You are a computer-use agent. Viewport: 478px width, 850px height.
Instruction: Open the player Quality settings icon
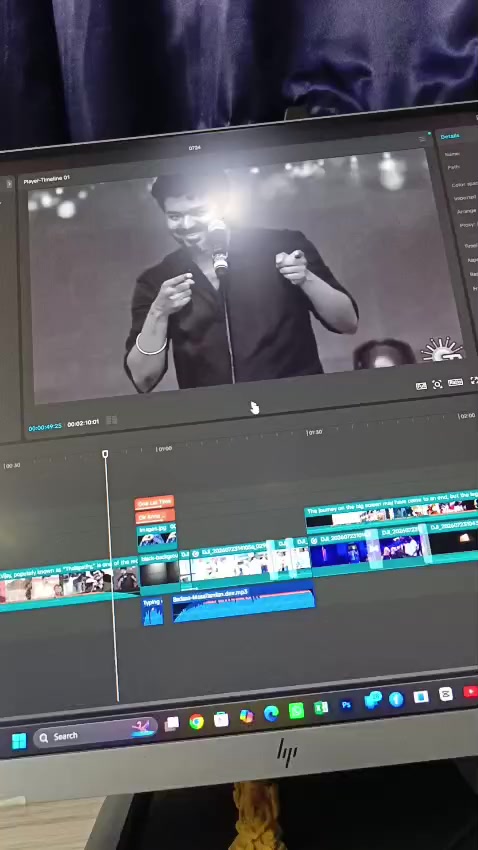(421, 386)
